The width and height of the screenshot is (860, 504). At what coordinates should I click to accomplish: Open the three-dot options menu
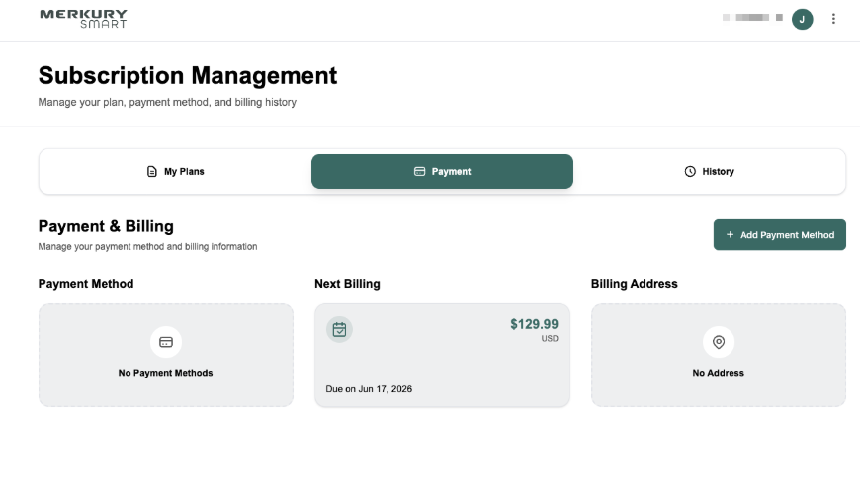point(833,19)
